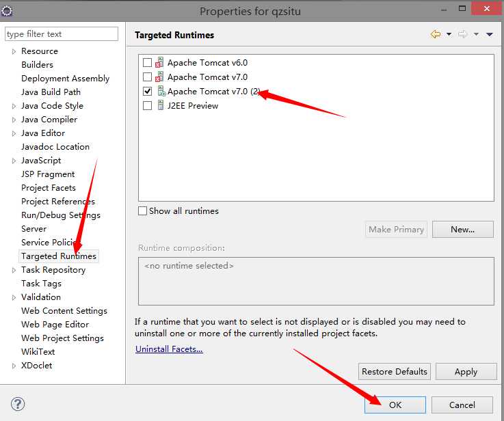Select Web Content Settings
The height and width of the screenshot is (421, 504).
(64, 310)
